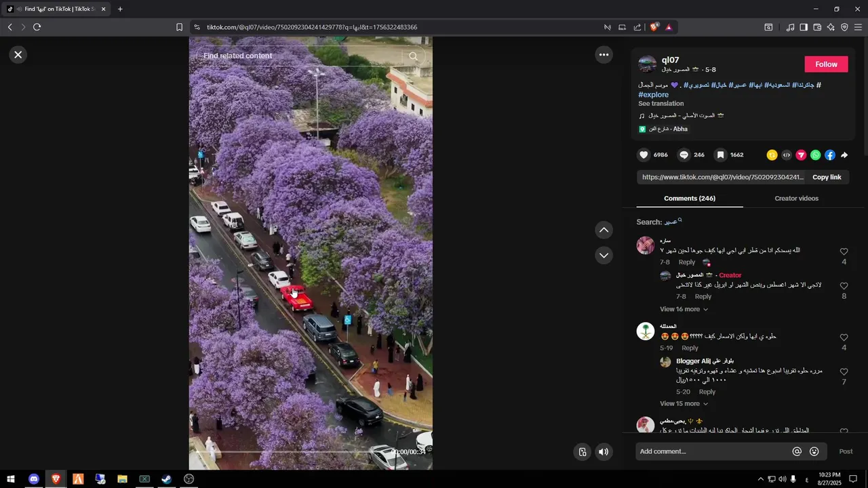Viewport: 868px width, 488px height.
Task: Open the three-dot more options menu
Action: [604, 55]
